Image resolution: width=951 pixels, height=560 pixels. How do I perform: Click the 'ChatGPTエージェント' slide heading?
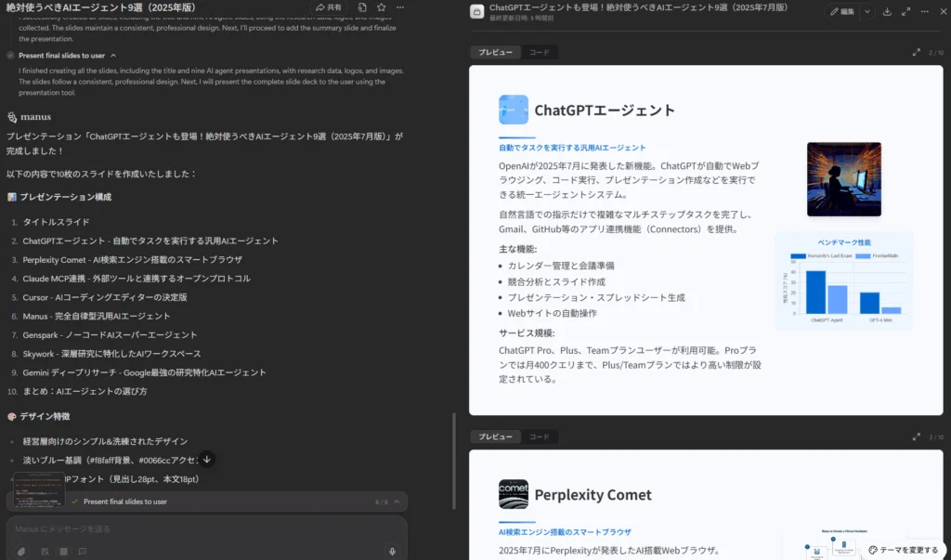pyautogui.click(x=604, y=110)
